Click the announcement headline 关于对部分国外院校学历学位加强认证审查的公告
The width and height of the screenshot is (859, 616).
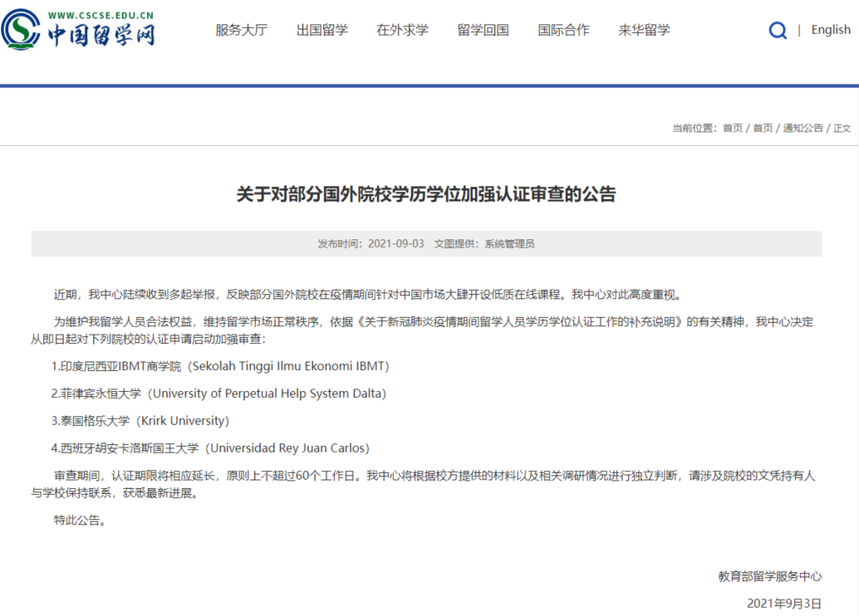tap(426, 194)
